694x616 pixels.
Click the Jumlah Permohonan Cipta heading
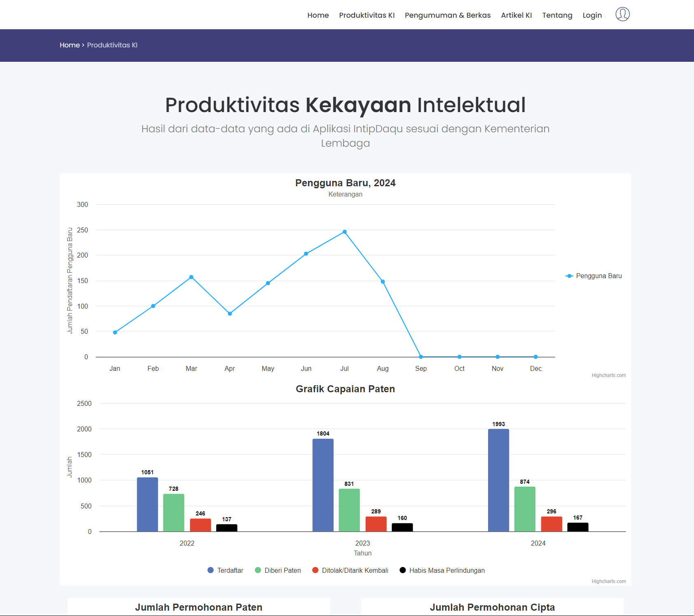[492, 607]
